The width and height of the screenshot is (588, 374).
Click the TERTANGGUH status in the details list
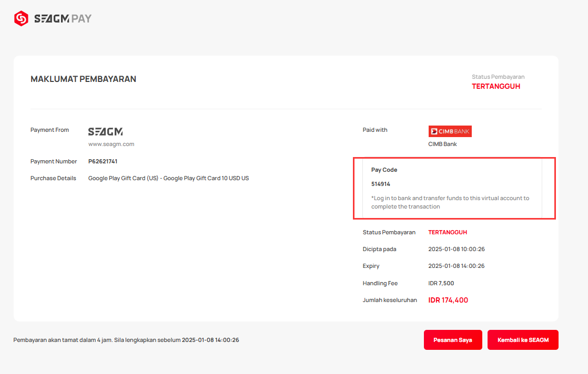click(x=448, y=232)
